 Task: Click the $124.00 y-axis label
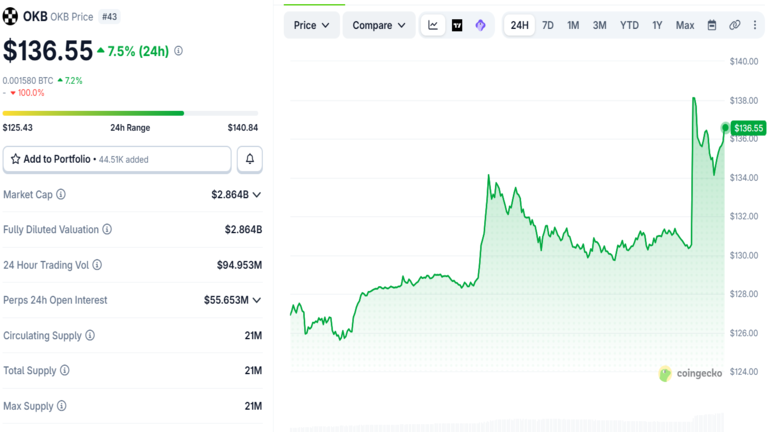click(x=744, y=372)
